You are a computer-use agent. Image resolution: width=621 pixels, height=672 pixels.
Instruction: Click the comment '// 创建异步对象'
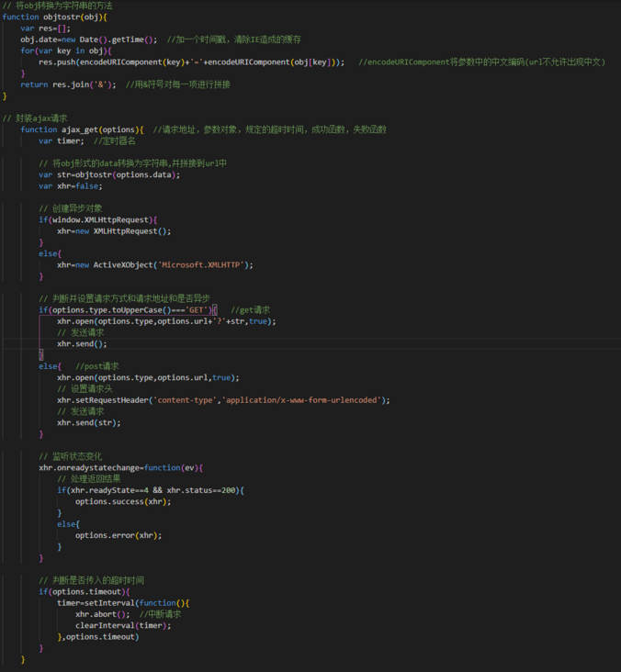[x=71, y=208]
